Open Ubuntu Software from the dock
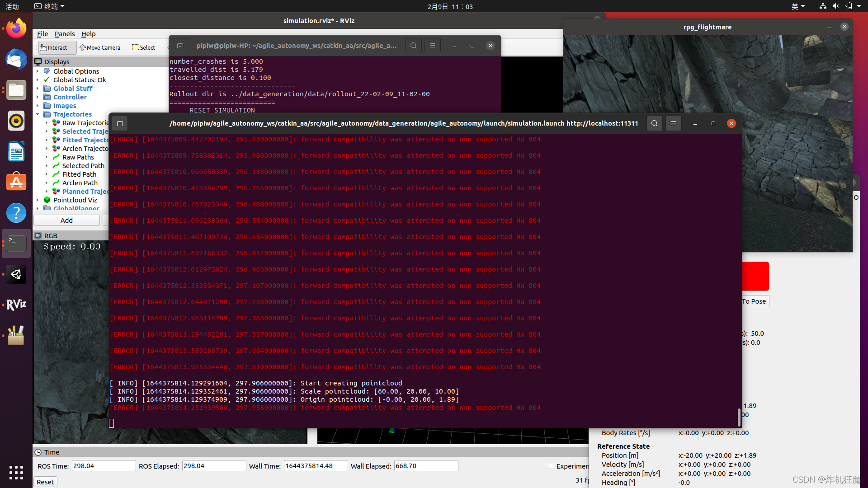868x488 pixels. pos(16,182)
